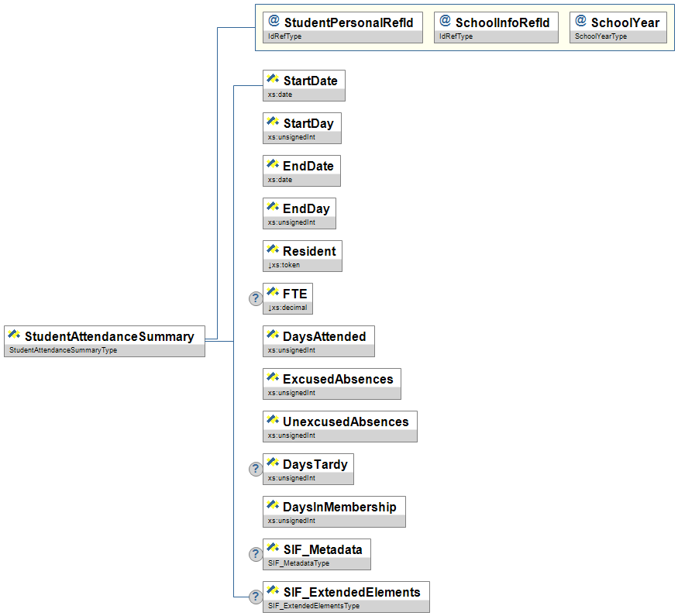Click the help icon next to DaysTardy
Image resolution: width=678 pixels, height=616 pixels.
point(256,469)
